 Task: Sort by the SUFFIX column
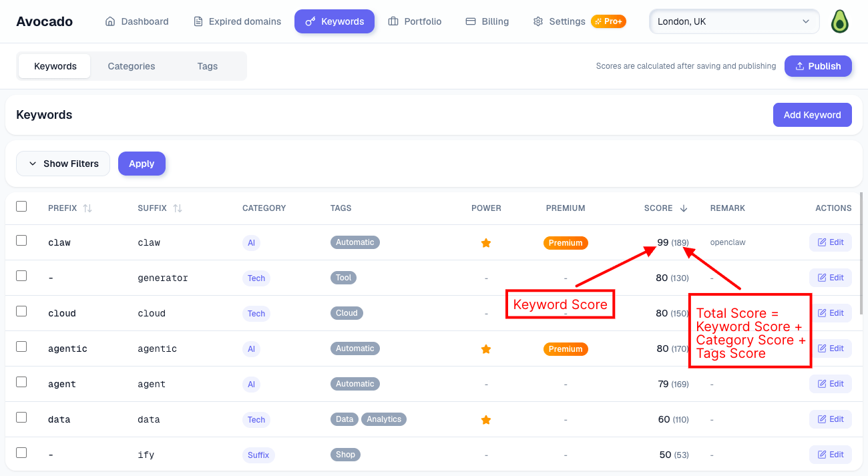(160, 208)
